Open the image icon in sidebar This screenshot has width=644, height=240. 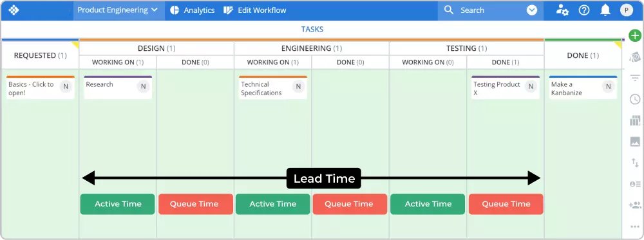[x=635, y=142]
